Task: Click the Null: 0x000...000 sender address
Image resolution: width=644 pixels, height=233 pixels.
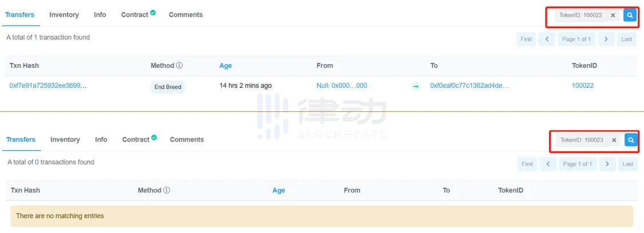Action: point(341,86)
